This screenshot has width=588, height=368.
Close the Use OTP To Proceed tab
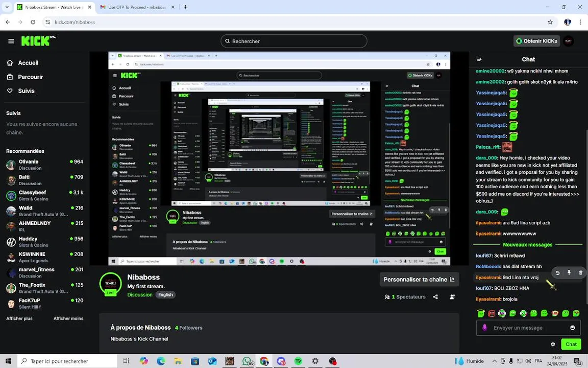[x=173, y=7]
